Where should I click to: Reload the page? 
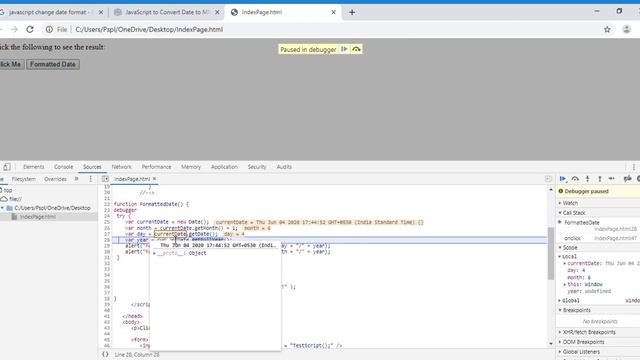click(30, 29)
